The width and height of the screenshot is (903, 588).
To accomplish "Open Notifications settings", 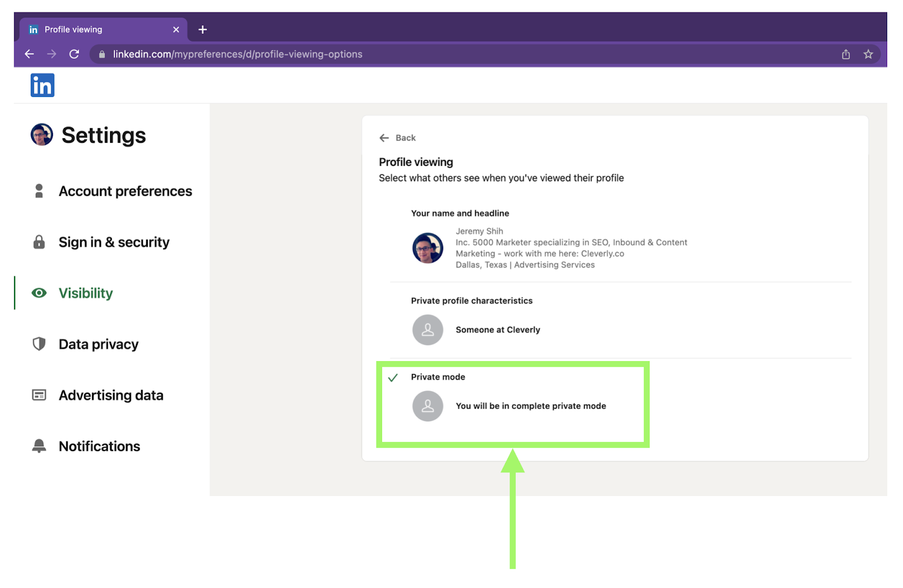I will pyautogui.click(x=99, y=446).
